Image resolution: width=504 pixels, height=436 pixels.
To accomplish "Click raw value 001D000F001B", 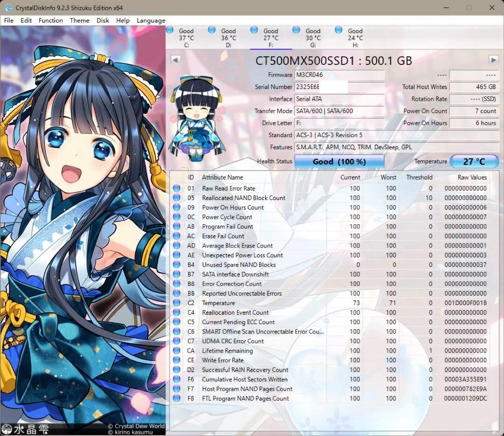I will click(465, 303).
